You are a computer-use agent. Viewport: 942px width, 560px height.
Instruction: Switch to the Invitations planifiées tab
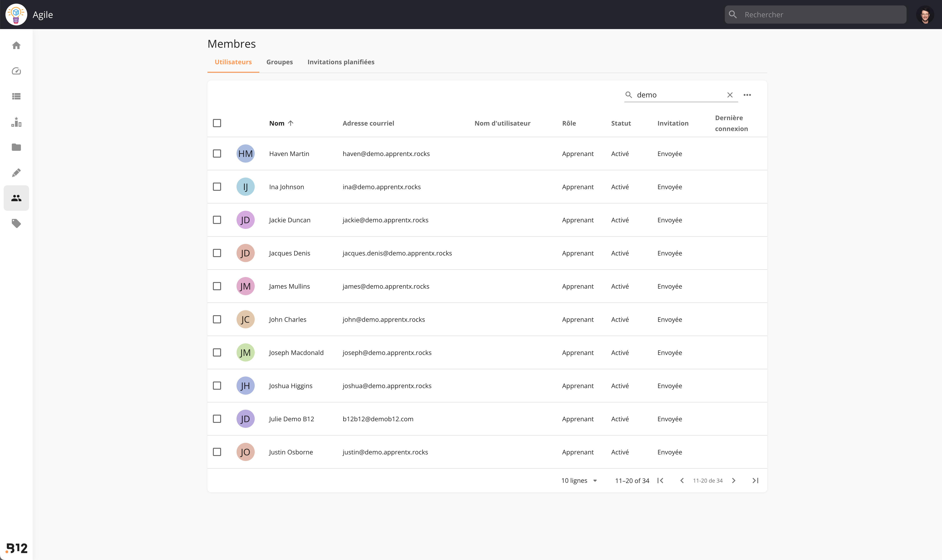[x=341, y=62]
